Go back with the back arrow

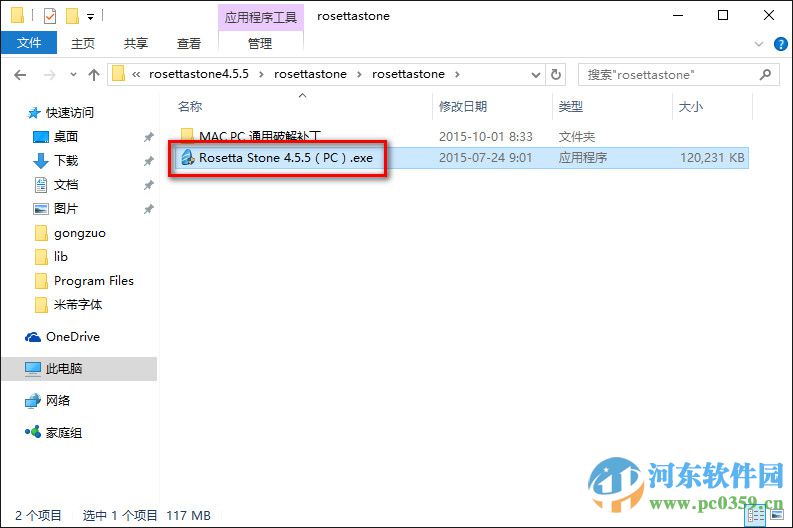pyautogui.click(x=20, y=75)
